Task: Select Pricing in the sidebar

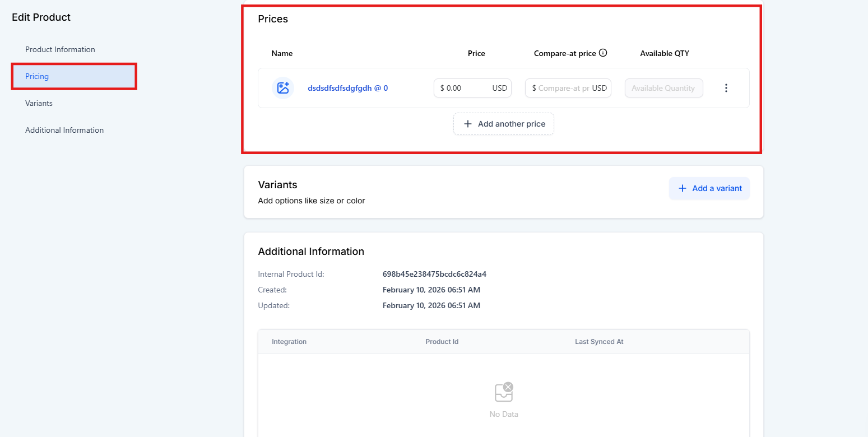Action: [37, 76]
